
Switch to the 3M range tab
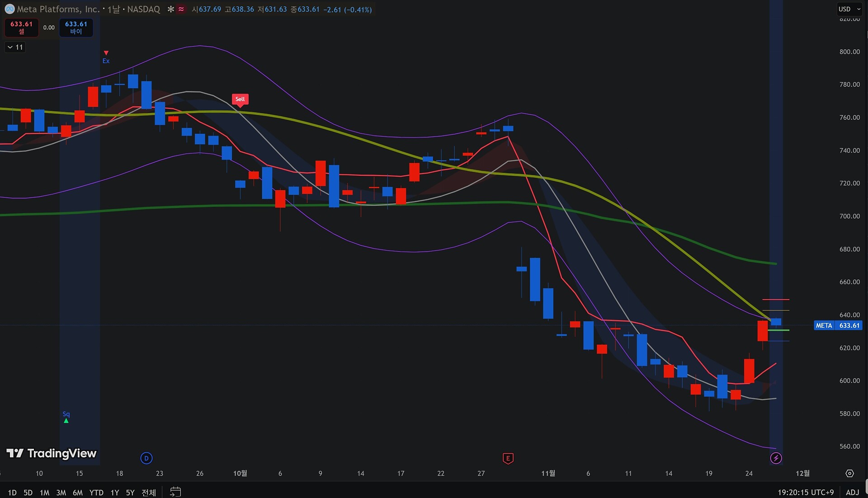(61, 493)
